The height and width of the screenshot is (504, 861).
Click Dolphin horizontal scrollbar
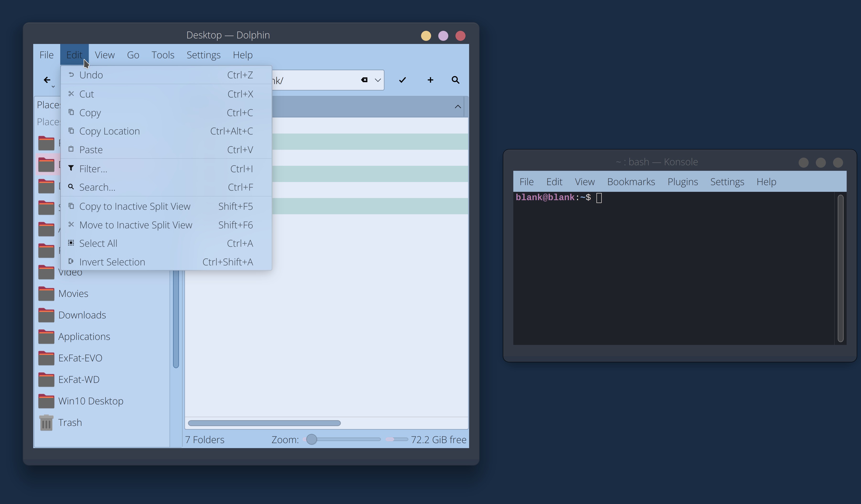click(x=264, y=423)
